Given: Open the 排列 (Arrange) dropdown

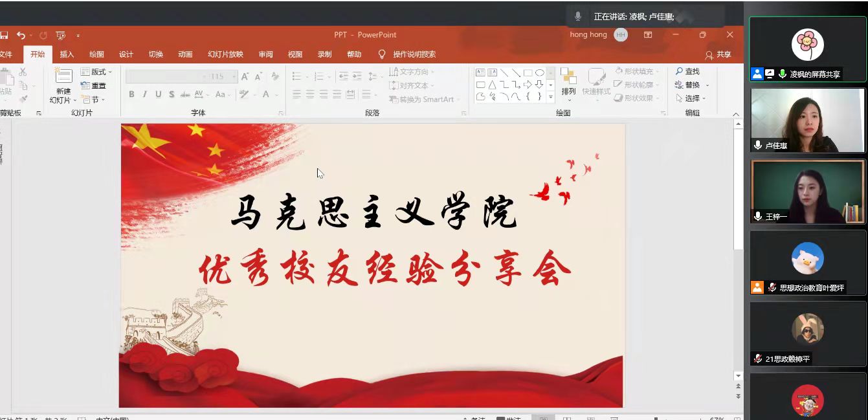Looking at the screenshot, I should [x=568, y=91].
